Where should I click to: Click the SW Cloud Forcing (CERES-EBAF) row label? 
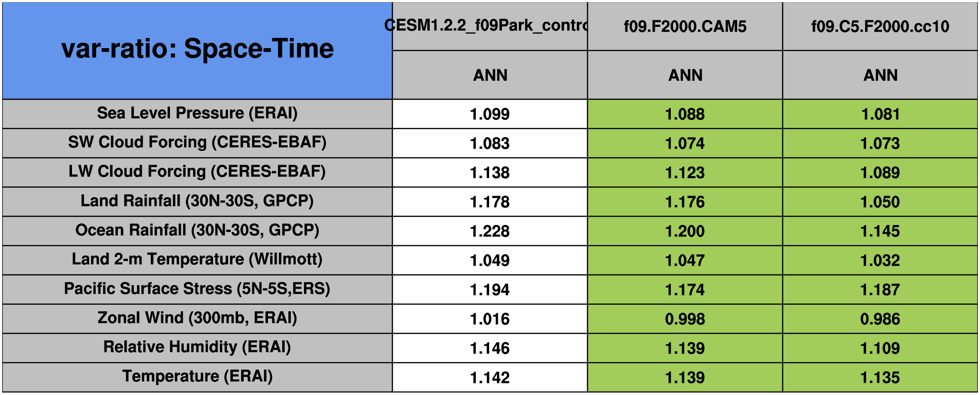(x=197, y=143)
